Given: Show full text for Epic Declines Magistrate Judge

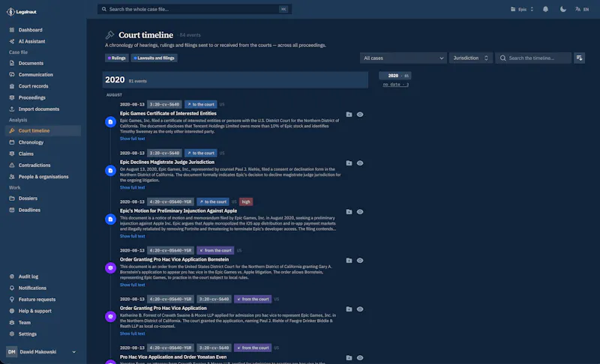Looking at the screenshot, I should tap(133, 187).
